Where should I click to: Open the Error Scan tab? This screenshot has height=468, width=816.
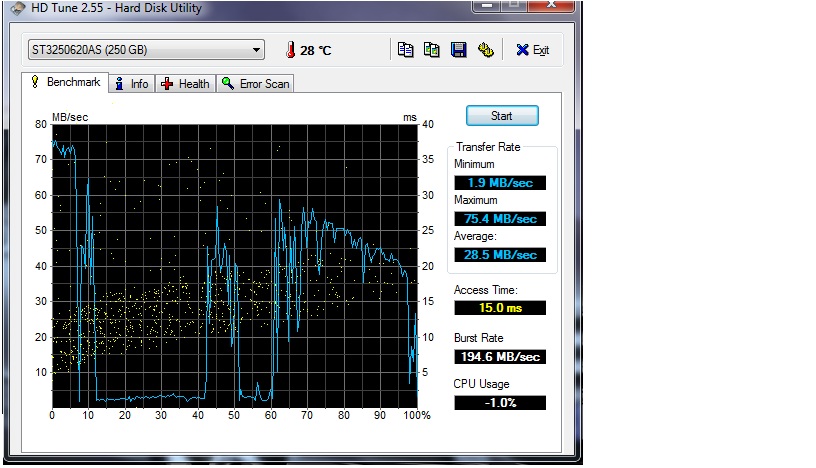[x=255, y=84]
